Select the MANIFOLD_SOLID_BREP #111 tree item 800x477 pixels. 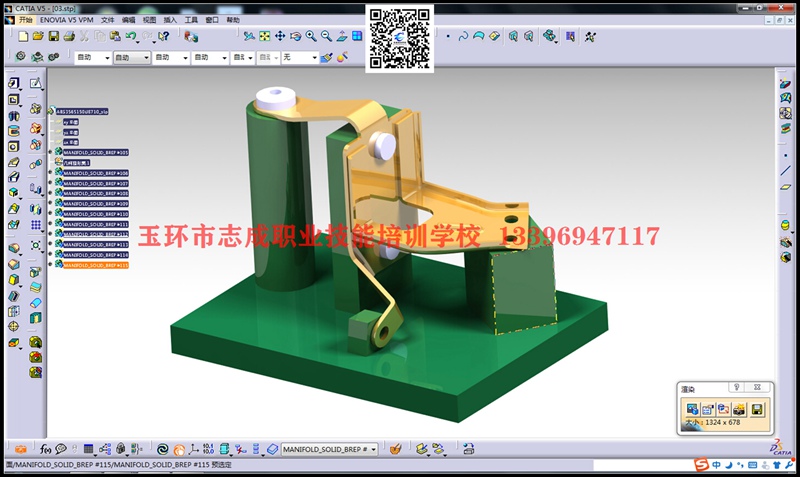95,224
